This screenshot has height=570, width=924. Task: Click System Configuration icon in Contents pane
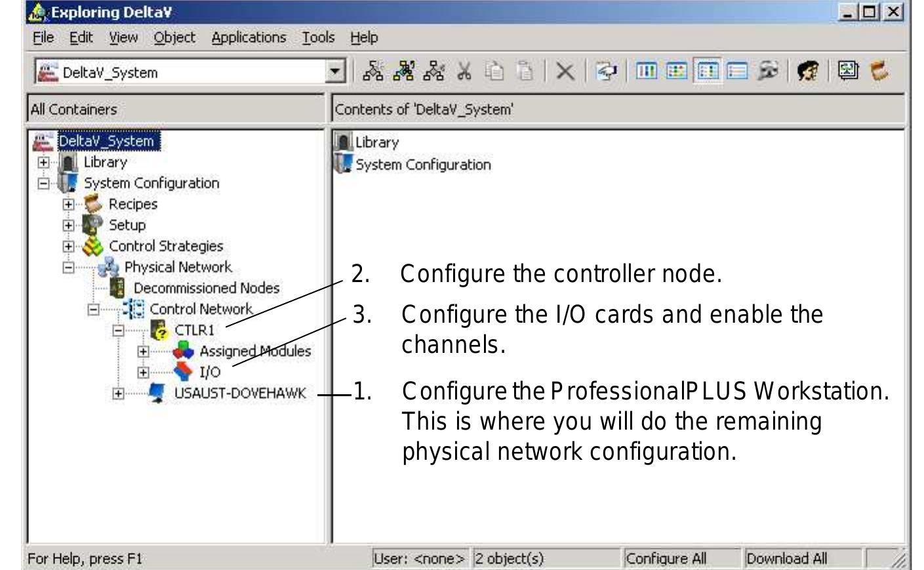(343, 164)
